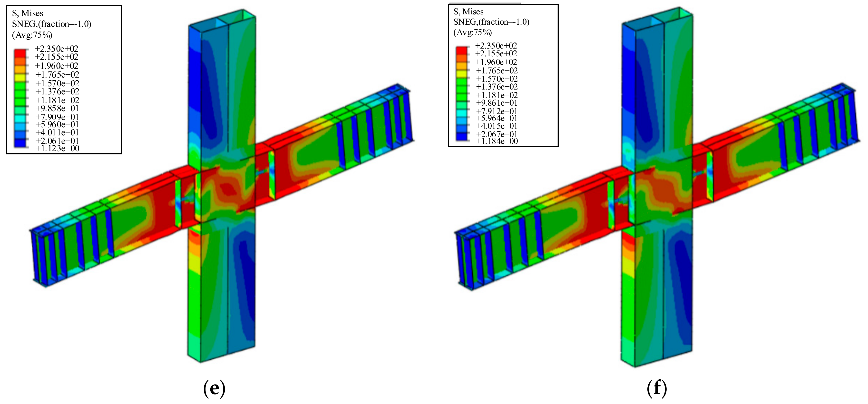
Task: Click the +5.964e+01 legend value
Action: (497, 118)
